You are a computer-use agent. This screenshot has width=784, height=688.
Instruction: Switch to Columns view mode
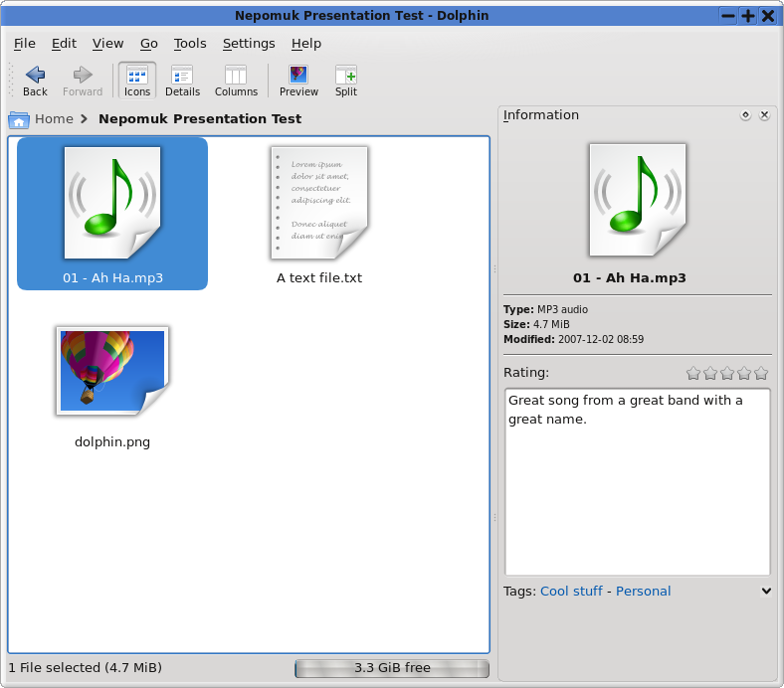pos(236,80)
